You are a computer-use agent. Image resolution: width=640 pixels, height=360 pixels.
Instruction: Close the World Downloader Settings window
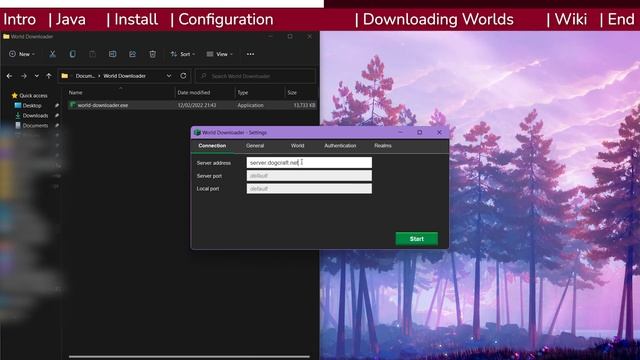(439, 132)
